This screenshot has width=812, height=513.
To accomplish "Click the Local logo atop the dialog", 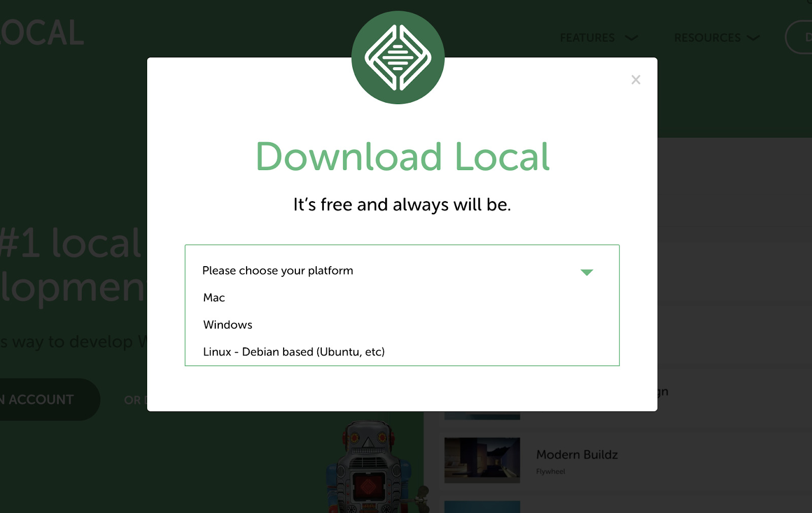I will click(398, 57).
